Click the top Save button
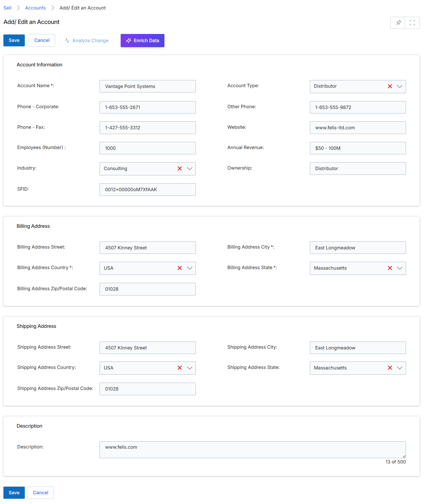Image resolution: width=425 pixels, height=504 pixels. click(14, 40)
